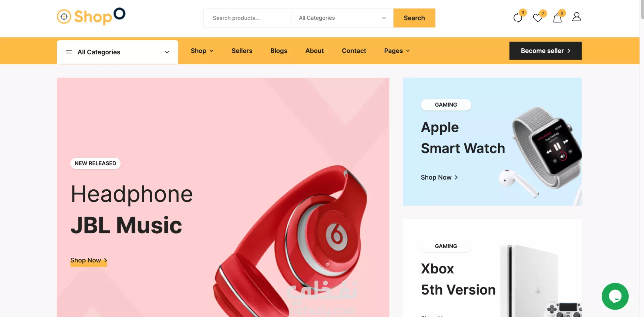Open the wishlist heart icon
The image size is (644, 317).
pyautogui.click(x=538, y=18)
